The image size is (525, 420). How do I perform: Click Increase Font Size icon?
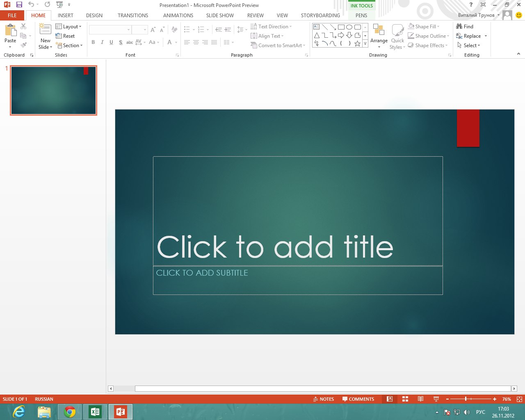coord(153,30)
